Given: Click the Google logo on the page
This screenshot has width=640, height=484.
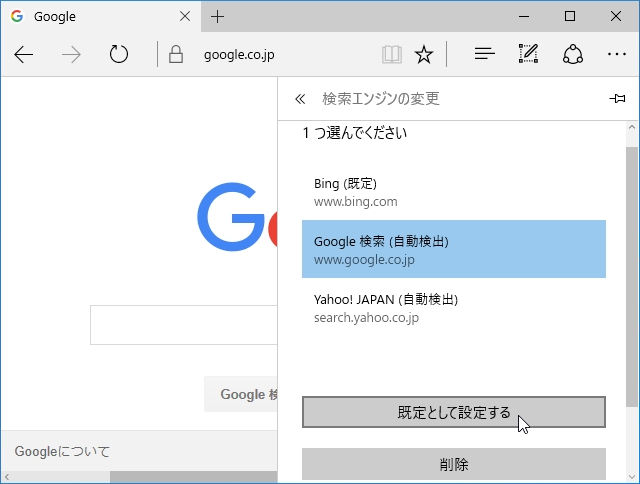Looking at the screenshot, I should click(237, 217).
